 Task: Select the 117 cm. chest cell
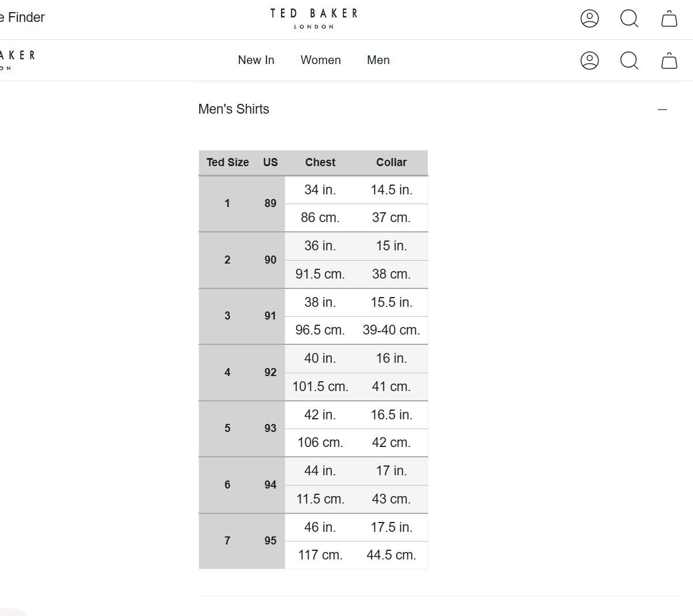(x=320, y=555)
